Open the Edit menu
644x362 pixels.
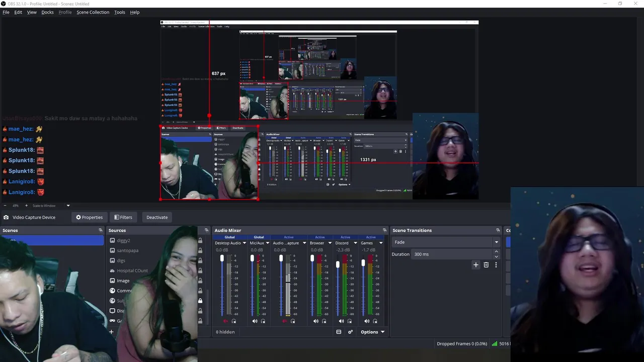click(x=18, y=12)
